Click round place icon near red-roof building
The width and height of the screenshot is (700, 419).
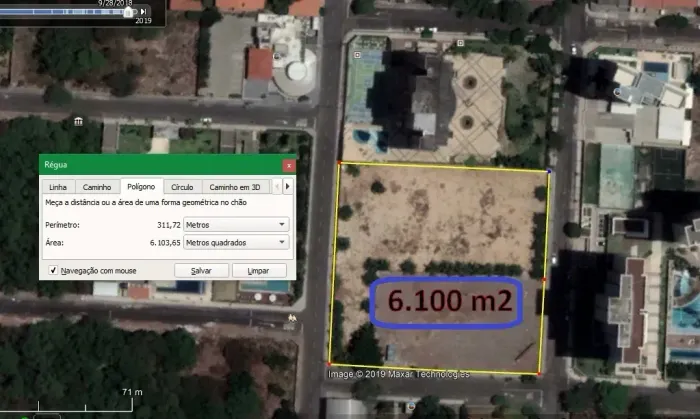coord(277,56)
